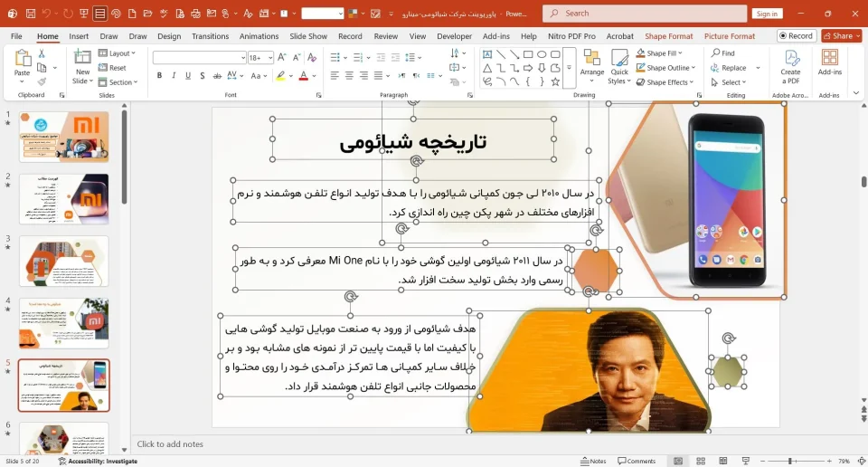
Task: Toggle Comments pane in status bar
Action: click(637, 461)
